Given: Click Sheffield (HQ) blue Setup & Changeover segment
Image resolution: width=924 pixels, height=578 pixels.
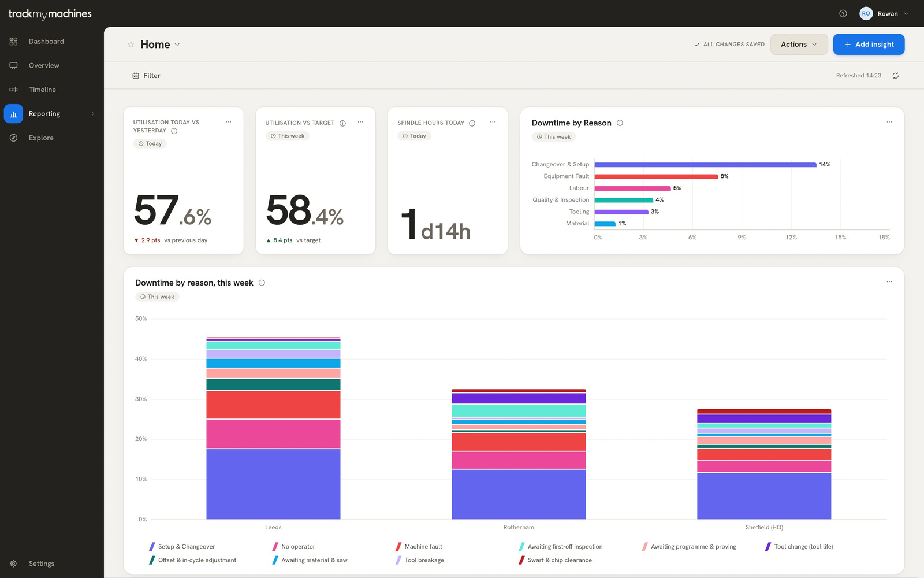Looking at the screenshot, I should (x=764, y=496).
